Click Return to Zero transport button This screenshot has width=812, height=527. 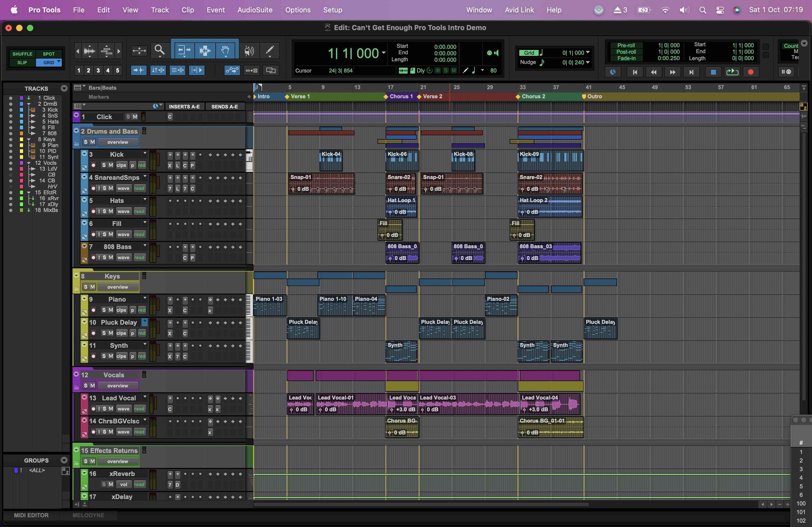tap(635, 72)
